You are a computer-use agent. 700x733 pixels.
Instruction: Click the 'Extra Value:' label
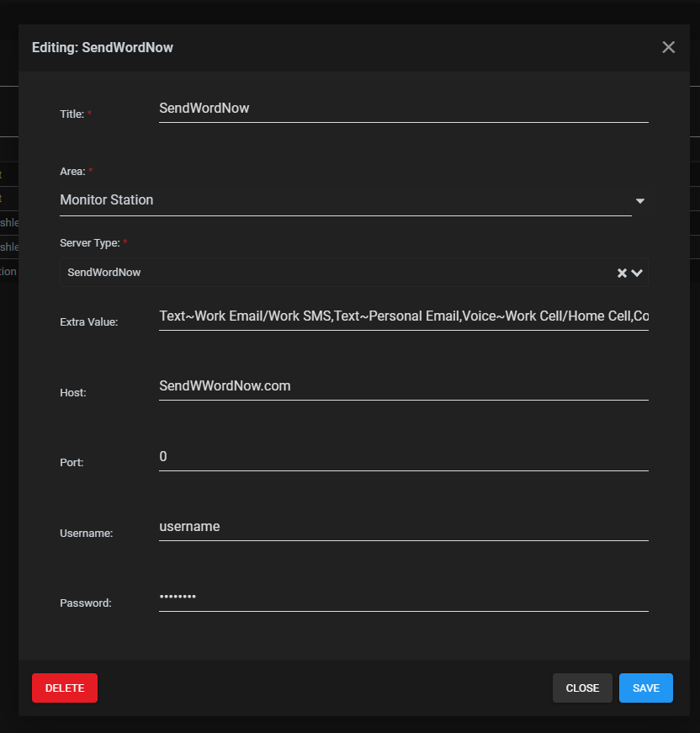89,322
